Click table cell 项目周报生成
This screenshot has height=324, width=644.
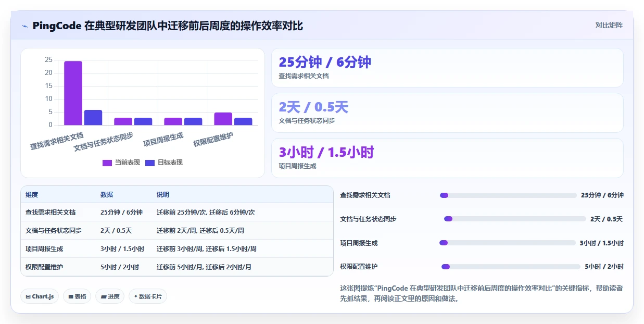point(44,249)
